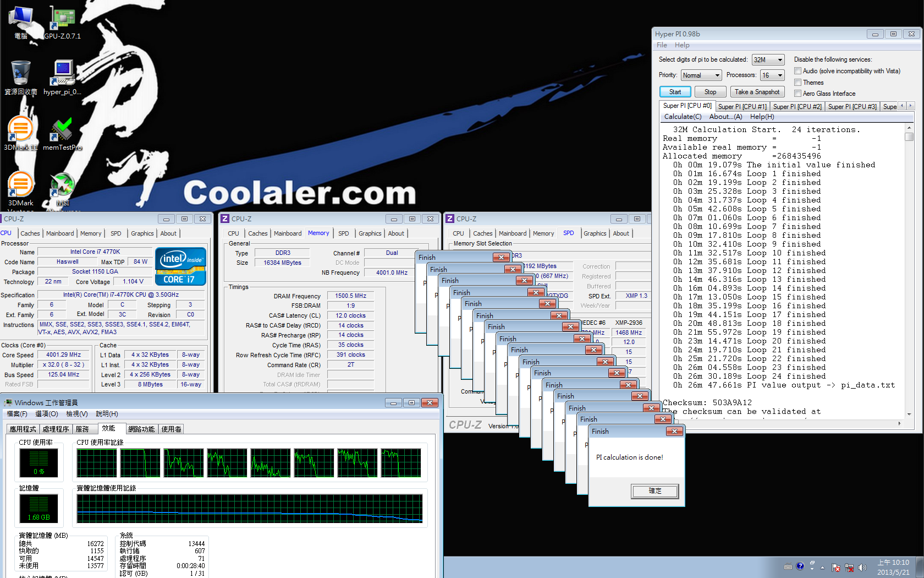Click the Stop button in Hyper PI

711,92
